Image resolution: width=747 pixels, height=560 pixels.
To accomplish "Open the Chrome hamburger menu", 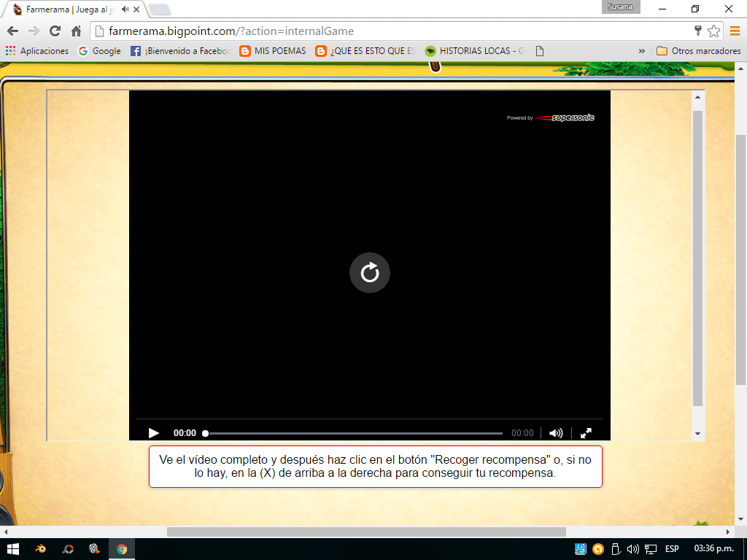I will point(735,31).
